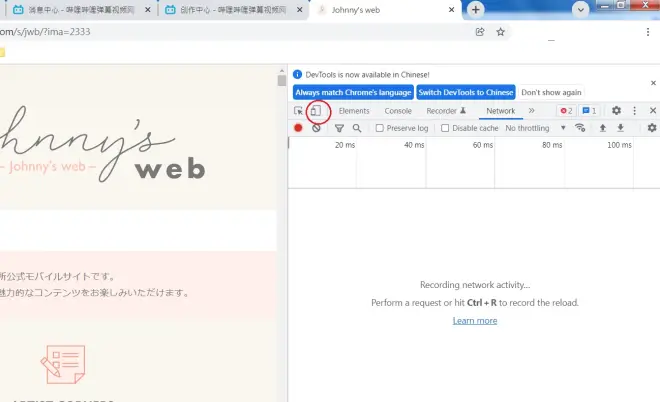660x402 pixels.
Task: Switch to the Elements tab
Action: (354, 111)
